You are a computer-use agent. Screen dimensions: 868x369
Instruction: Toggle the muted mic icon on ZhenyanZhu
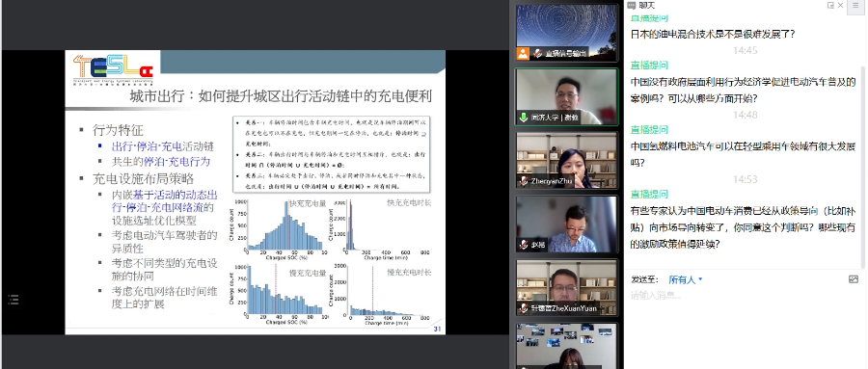pyautogui.click(x=523, y=181)
